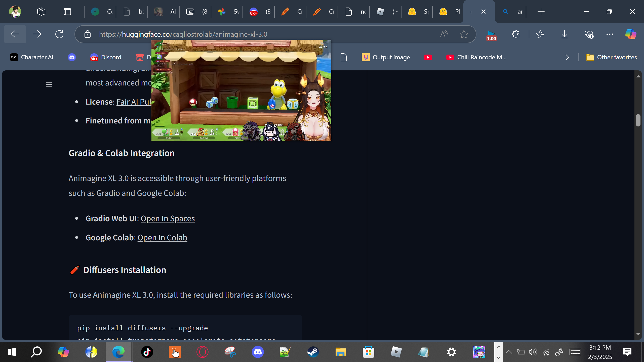Open the Favorites list icon
The width and height of the screenshot is (644, 362).
(x=540, y=34)
